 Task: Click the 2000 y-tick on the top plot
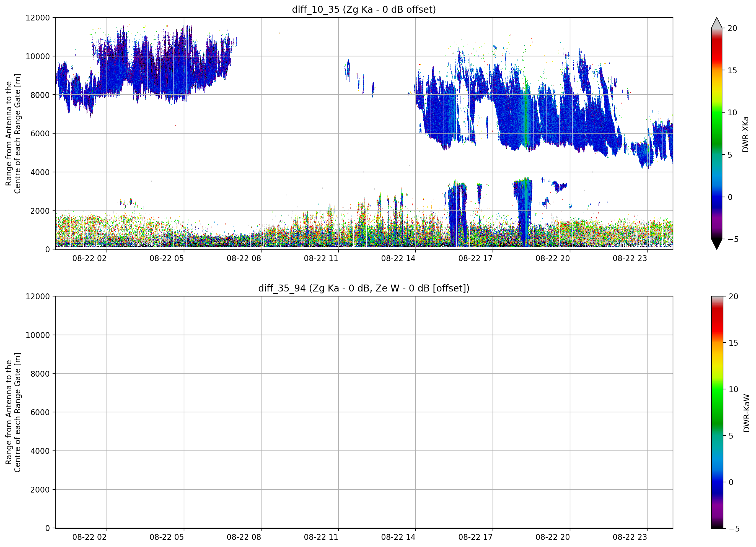40,211
